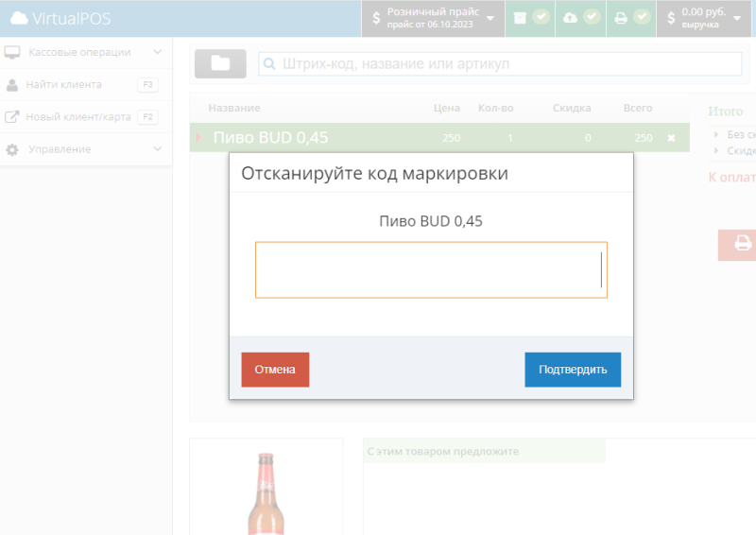Click the cloud upload status icon
Screen dimensions: 756x535
coord(570,18)
